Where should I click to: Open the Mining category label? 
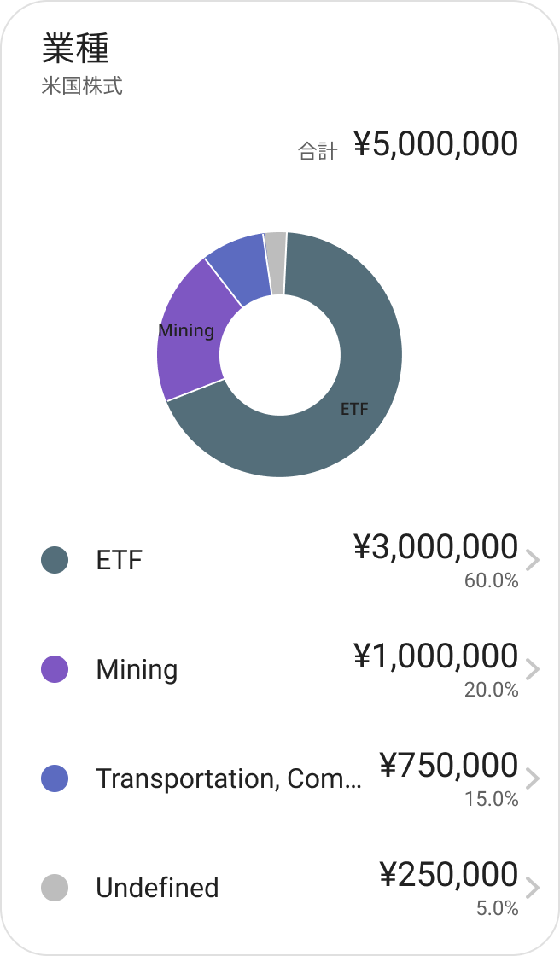point(137,670)
